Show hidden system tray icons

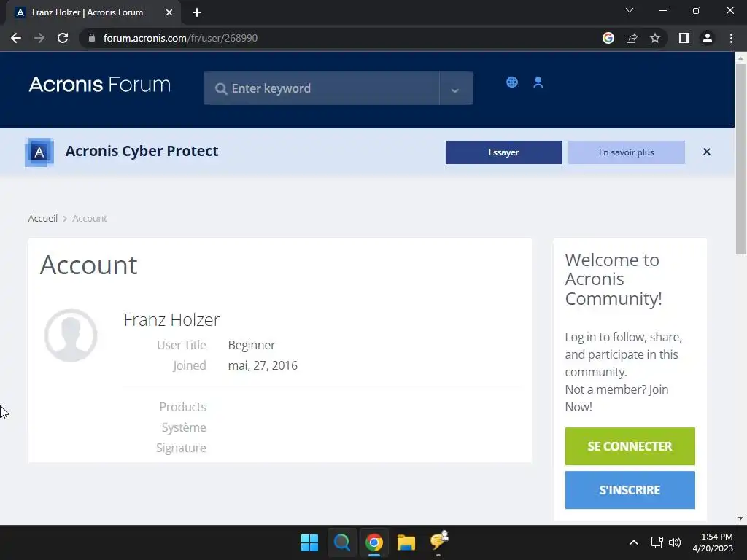click(x=634, y=542)
